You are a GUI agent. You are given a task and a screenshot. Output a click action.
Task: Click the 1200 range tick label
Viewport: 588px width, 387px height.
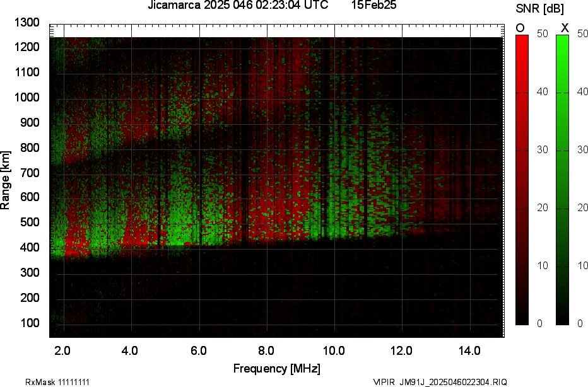pyautogui.click(x=27, y=47)
